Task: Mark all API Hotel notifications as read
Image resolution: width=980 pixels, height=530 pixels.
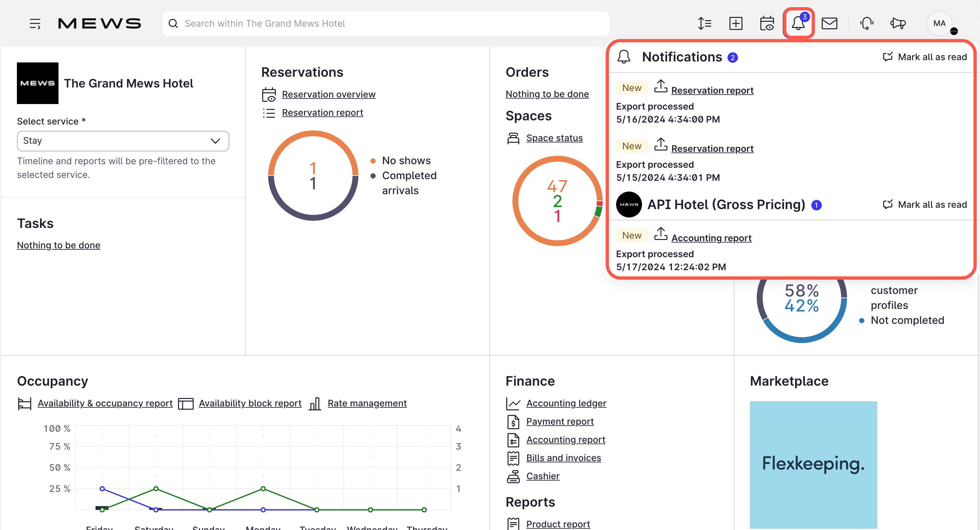Action: point(924,205)
